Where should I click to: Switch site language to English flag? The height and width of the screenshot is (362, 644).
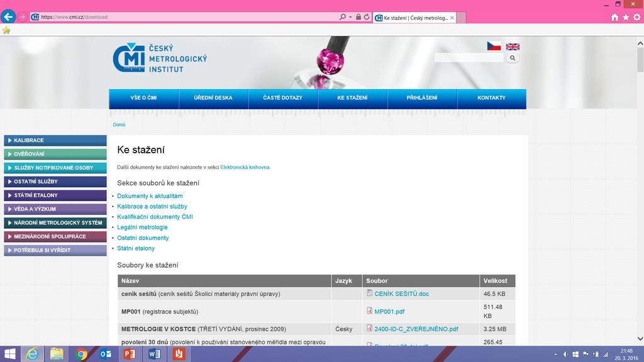(x=513, y=47)
